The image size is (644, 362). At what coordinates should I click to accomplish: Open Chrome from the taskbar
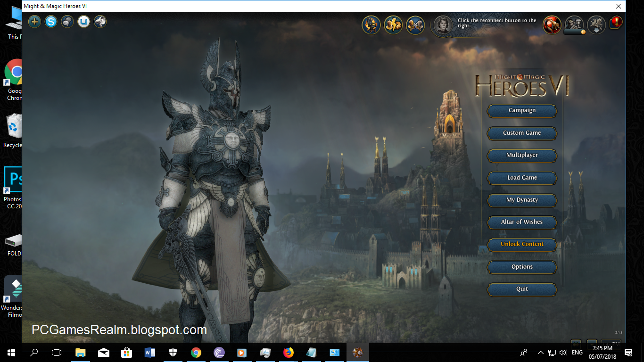196,352
